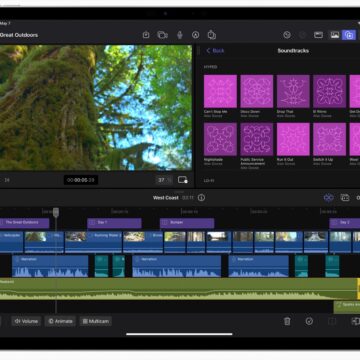Select the first Narration audio clip
Image resolution: width=360 pixels, height=360 pixels.
click(50, 266)
